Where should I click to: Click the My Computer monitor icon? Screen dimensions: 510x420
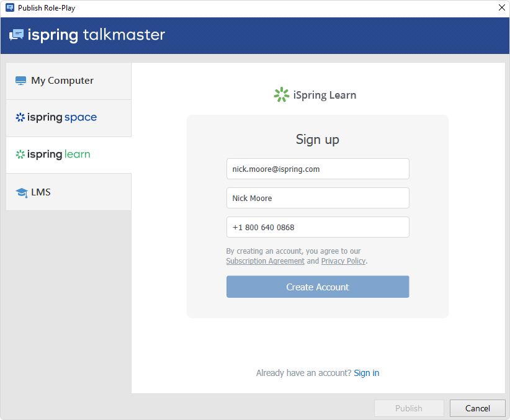(x=21, y=81)
